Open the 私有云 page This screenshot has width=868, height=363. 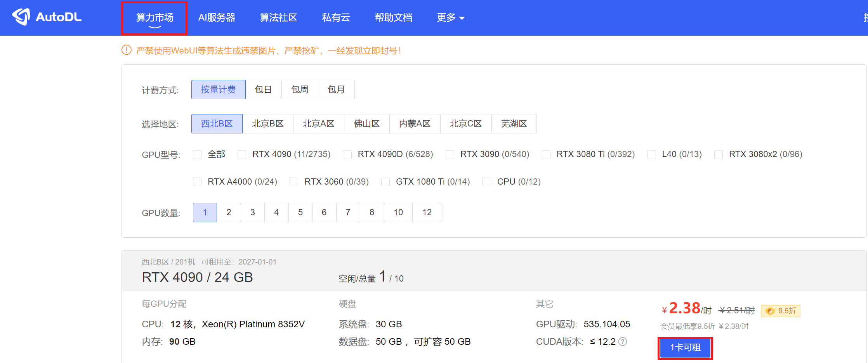336,17
